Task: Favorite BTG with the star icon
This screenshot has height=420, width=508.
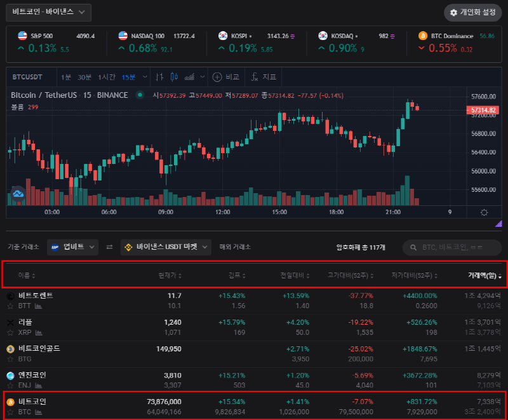Action: pyautogui.click(x=10, y=359)
